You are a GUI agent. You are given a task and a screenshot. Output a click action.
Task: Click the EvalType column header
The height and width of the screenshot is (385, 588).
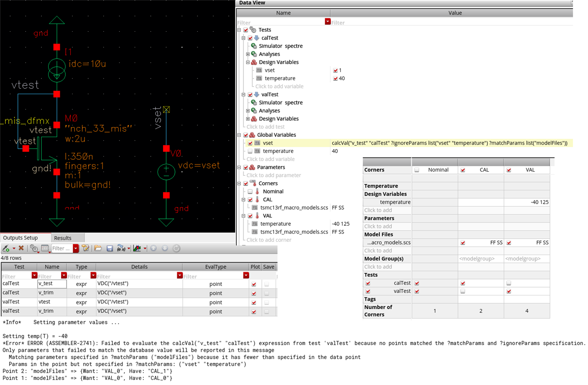216,267
